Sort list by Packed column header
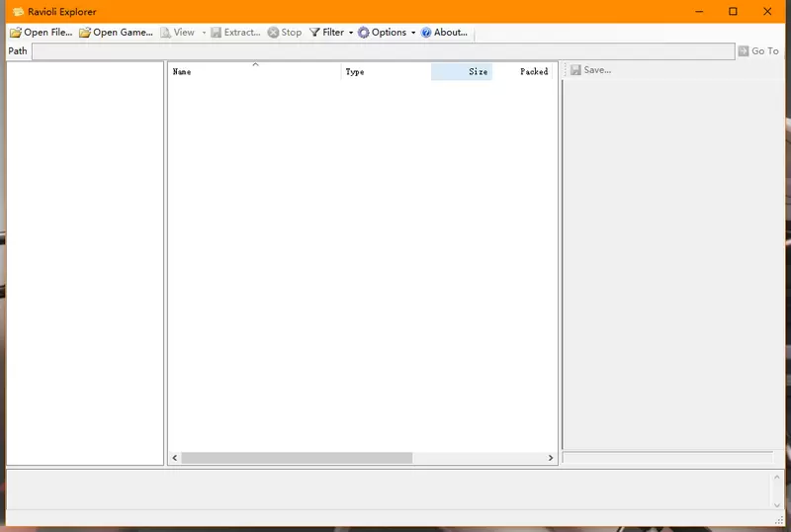 click(x=523, y=71)
